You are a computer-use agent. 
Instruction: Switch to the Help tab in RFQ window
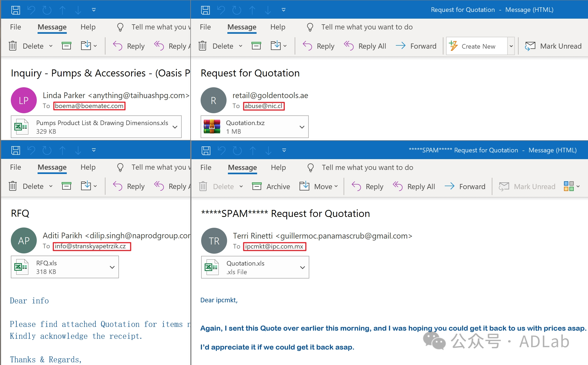(x=88, y=167)
